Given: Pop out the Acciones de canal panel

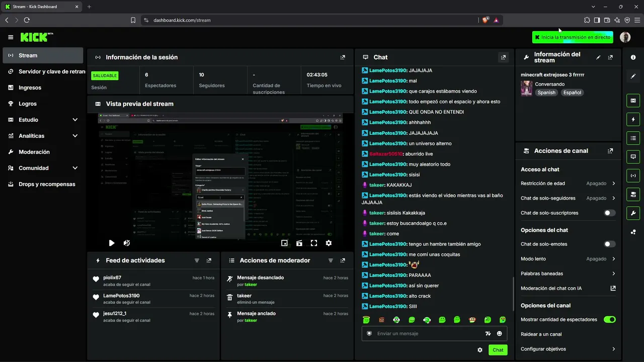Looking at the screenshot, I should click(610, 151).
